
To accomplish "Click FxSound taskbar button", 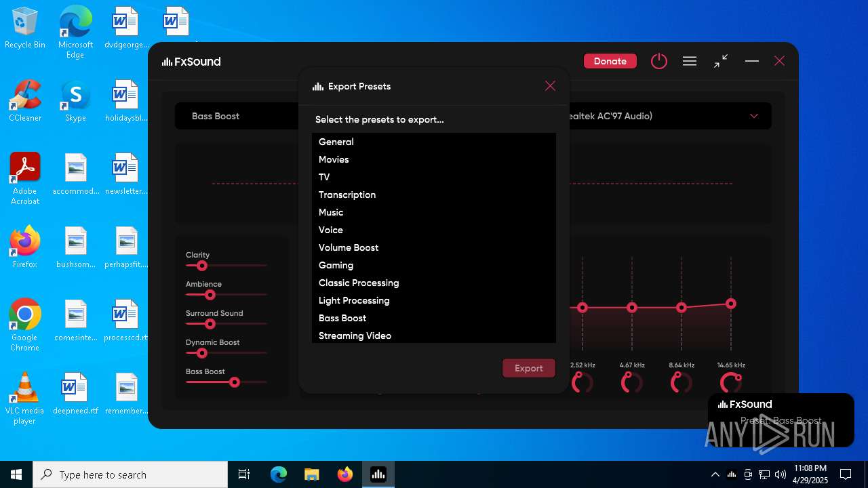I will coord(378,474).
